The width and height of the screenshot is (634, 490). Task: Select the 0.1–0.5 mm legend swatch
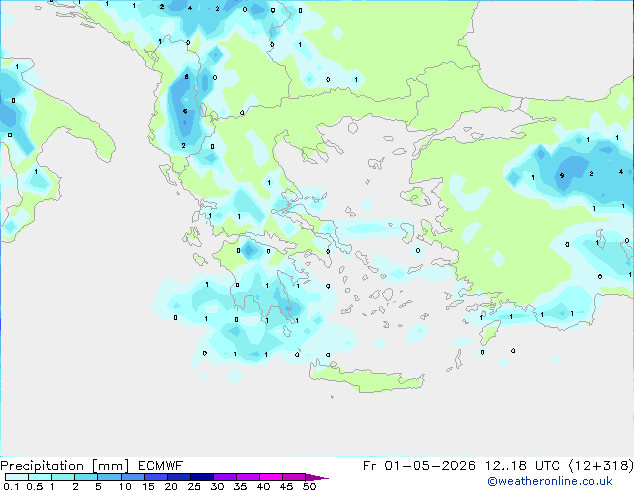[17, 477]
